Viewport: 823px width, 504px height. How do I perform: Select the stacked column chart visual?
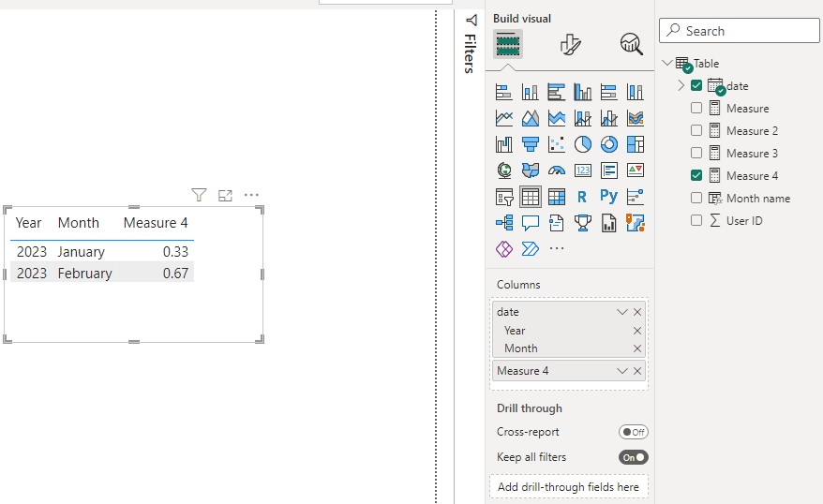531,93
